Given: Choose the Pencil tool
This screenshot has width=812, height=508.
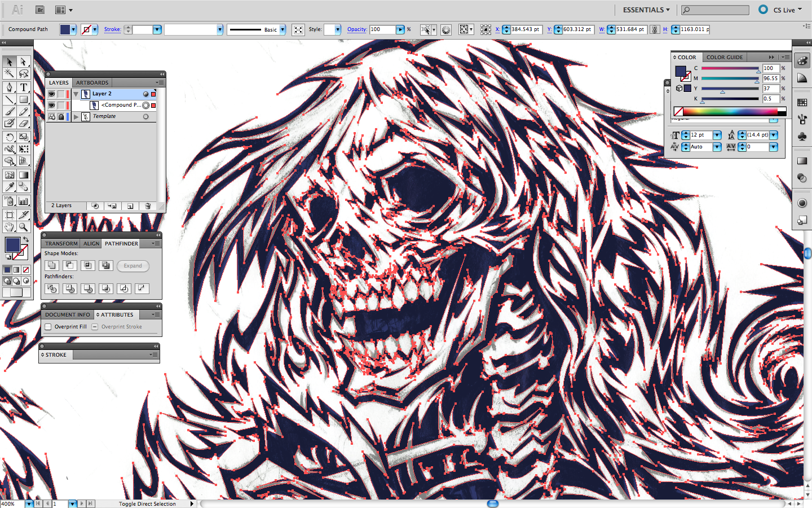Looking at the screenshot, I should coord(24,111).
